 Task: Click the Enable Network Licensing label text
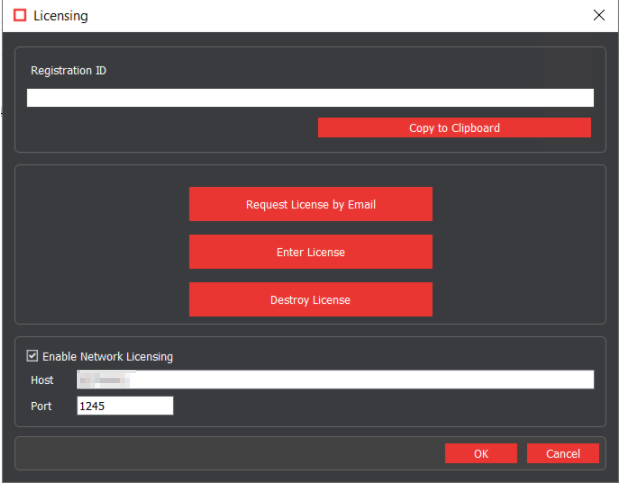click(107, 357)
